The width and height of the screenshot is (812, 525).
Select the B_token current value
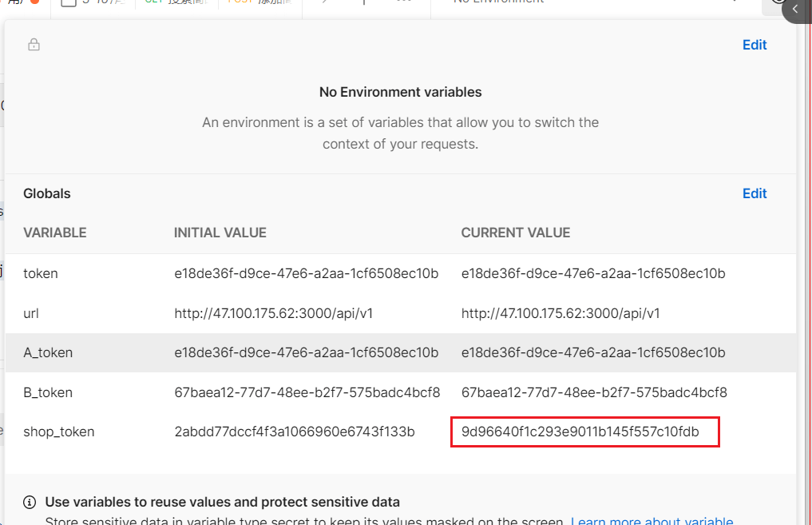(594, 392)
